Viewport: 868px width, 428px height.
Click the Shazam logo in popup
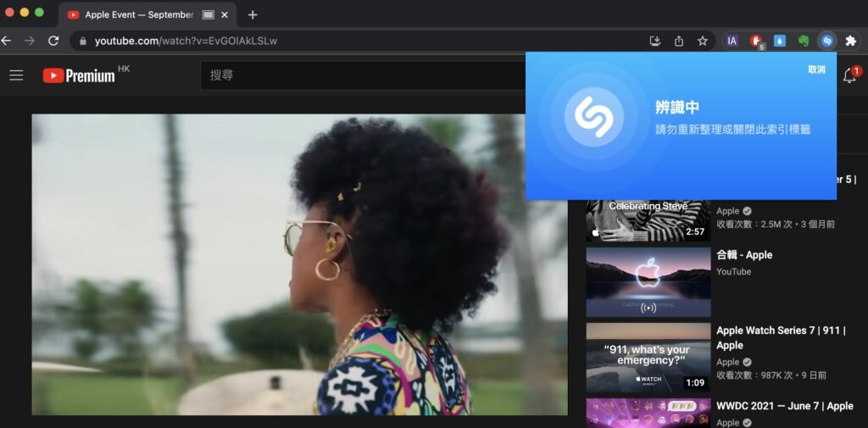click(594, 116)
